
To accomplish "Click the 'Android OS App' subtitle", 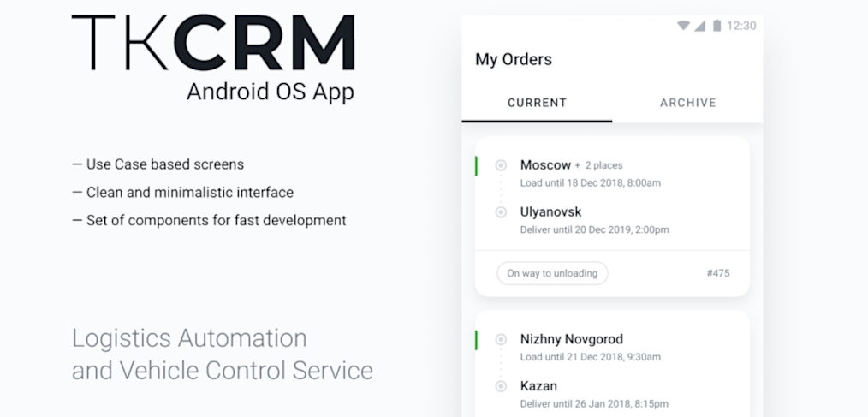I will pyautogui.click(x=271, y=92).
